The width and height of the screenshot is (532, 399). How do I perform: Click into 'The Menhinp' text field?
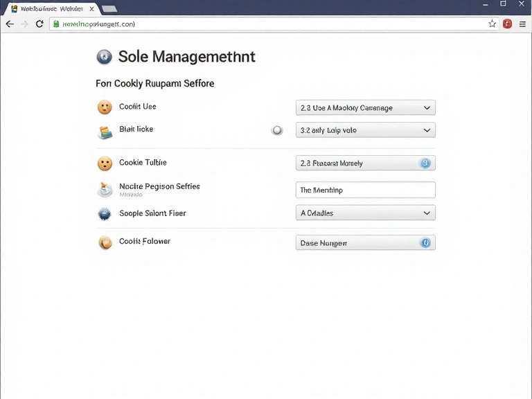point(365,190)
